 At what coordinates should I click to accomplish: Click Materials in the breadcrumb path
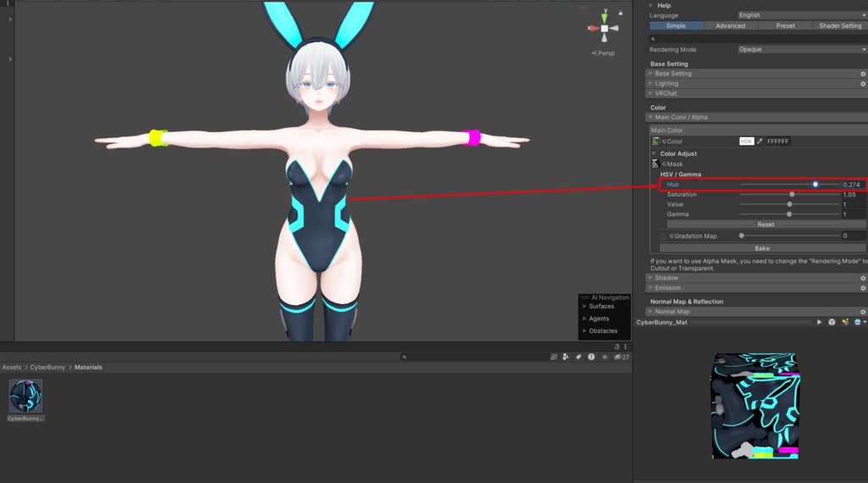tap(88, 368)
